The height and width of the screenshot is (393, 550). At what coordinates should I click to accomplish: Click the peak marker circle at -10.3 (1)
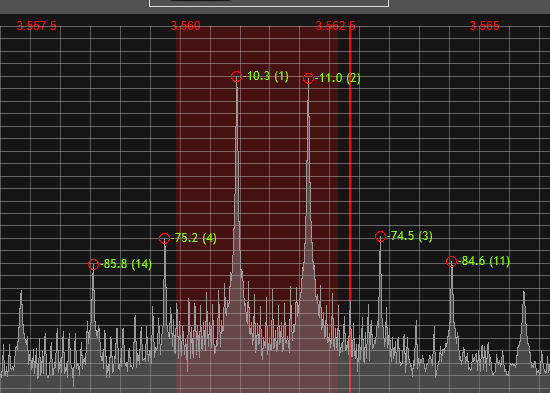point(236,76)
